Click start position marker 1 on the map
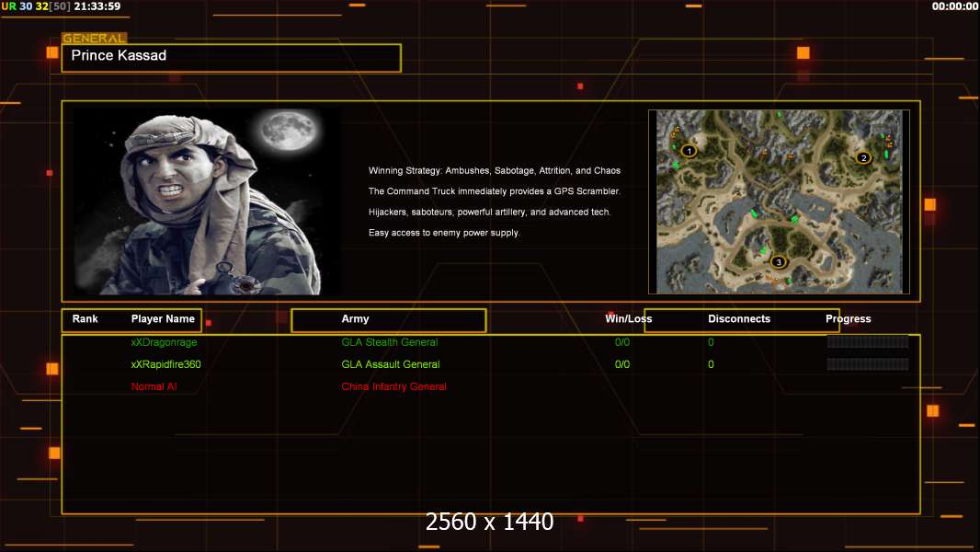The height and width of the screenshot is (552, 980). click(689, 150)
